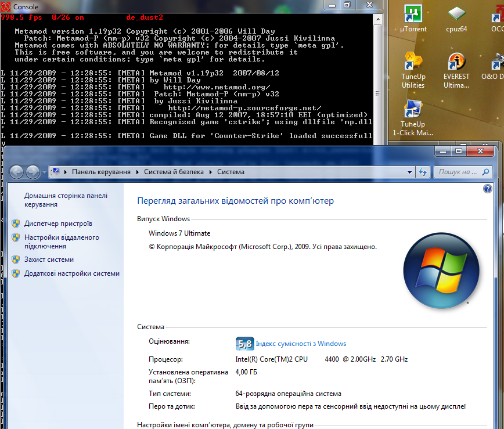Click the address bar computer icon
Viewport: 504px width, 429px height.
coord(56,172)
